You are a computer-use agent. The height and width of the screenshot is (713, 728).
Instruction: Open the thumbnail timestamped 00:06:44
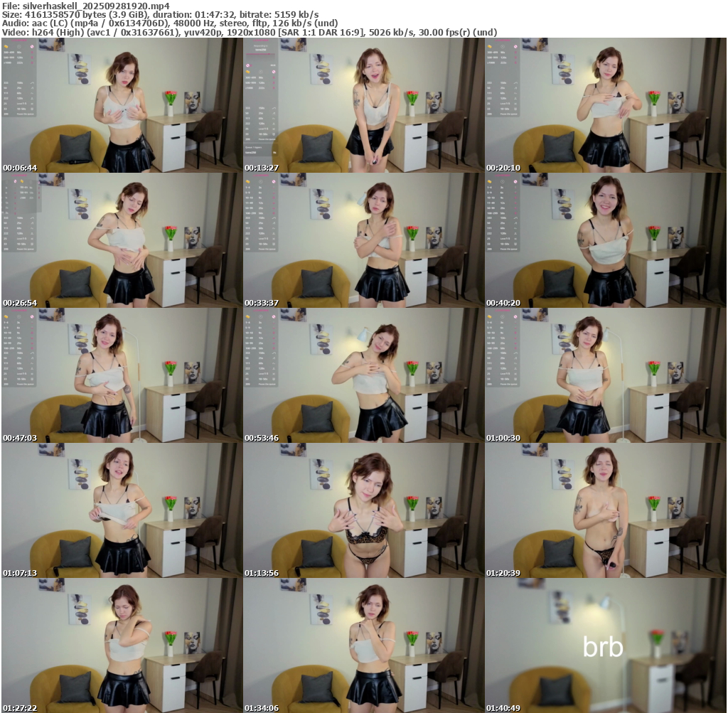tap(122, 105)
